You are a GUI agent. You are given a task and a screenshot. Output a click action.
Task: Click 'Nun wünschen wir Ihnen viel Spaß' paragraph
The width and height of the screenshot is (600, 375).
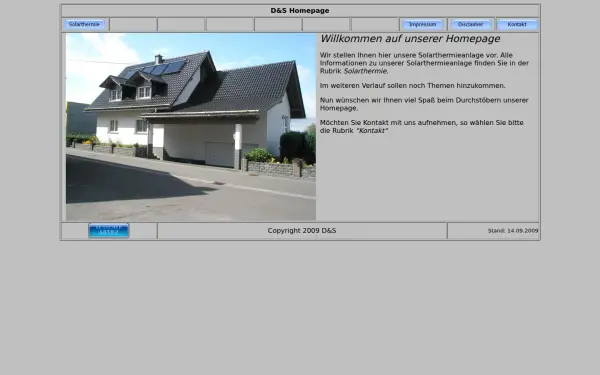pyautogui.click(x=424, y=104)
